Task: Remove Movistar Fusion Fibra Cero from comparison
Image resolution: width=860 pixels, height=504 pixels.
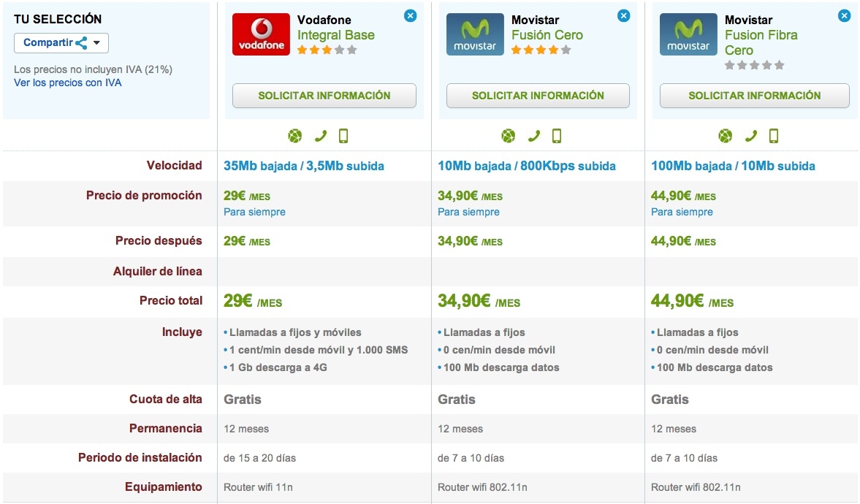Action: tap(844, 16)
